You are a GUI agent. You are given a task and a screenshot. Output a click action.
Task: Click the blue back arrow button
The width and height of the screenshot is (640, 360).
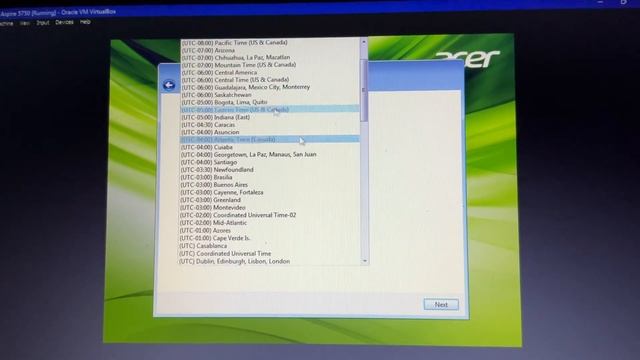pyautogui.click(x=169, y=85)
